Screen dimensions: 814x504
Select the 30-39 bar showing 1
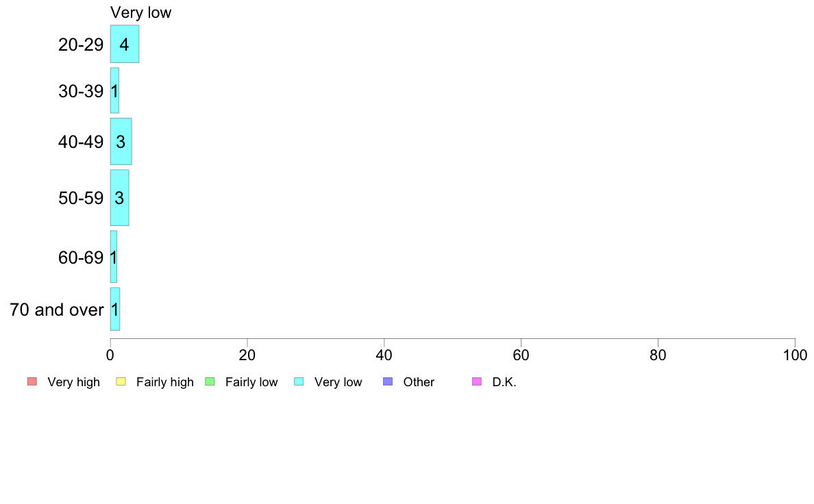pyautogui.click(x=114, y=90)
